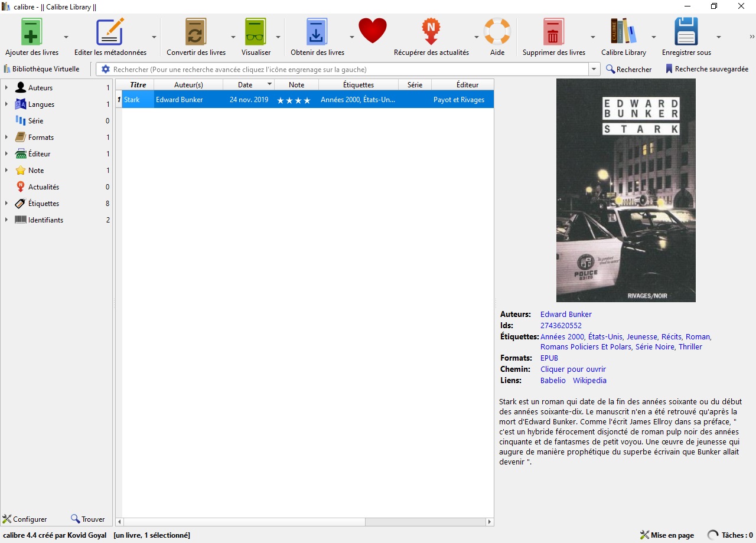This screenshot has height=543, width=756.
Task: Sort by the Note column header
Action: [x=296, y=85]
